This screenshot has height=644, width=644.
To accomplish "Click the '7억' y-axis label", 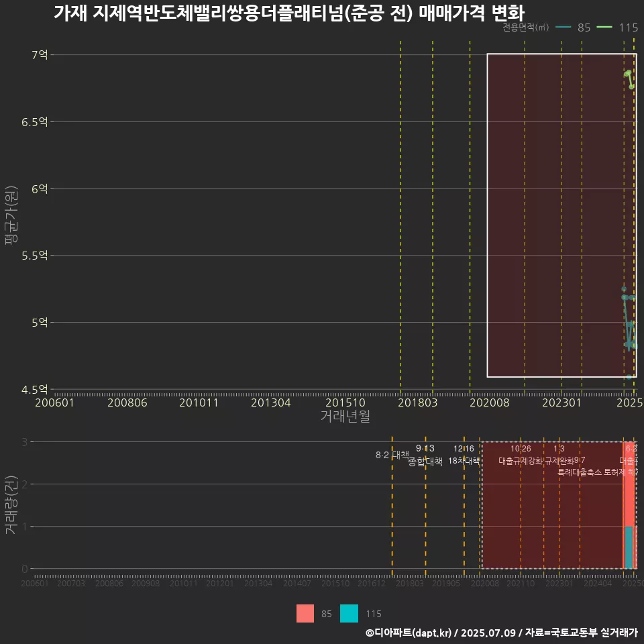I will pos(40,54).
